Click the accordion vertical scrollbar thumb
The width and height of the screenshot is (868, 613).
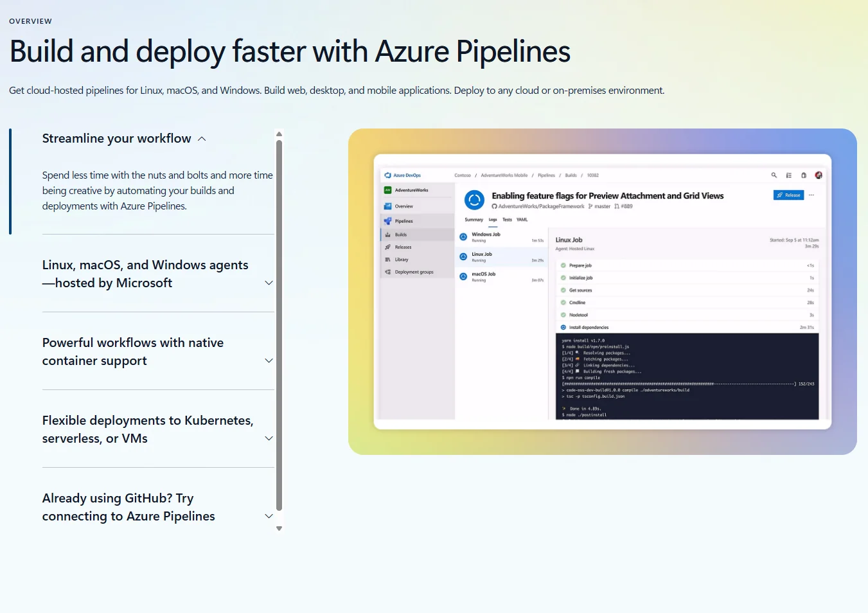(x=279, y=325)
